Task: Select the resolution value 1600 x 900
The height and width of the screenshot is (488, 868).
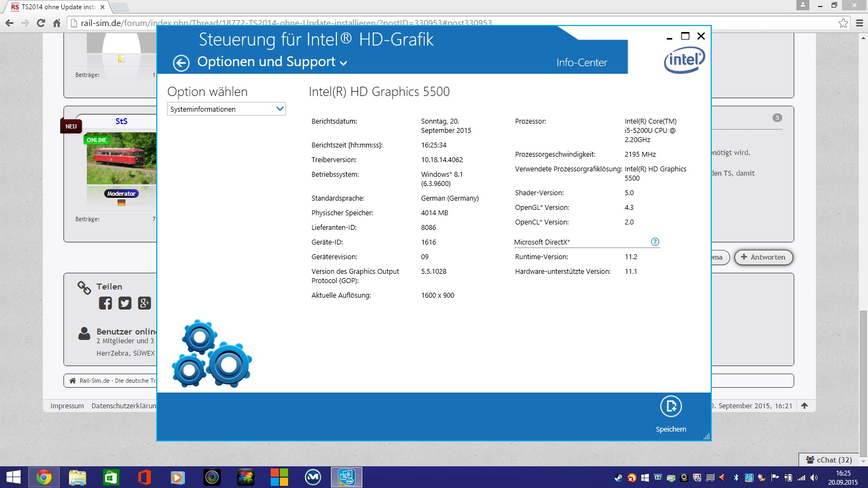Action: click(438, 296)
